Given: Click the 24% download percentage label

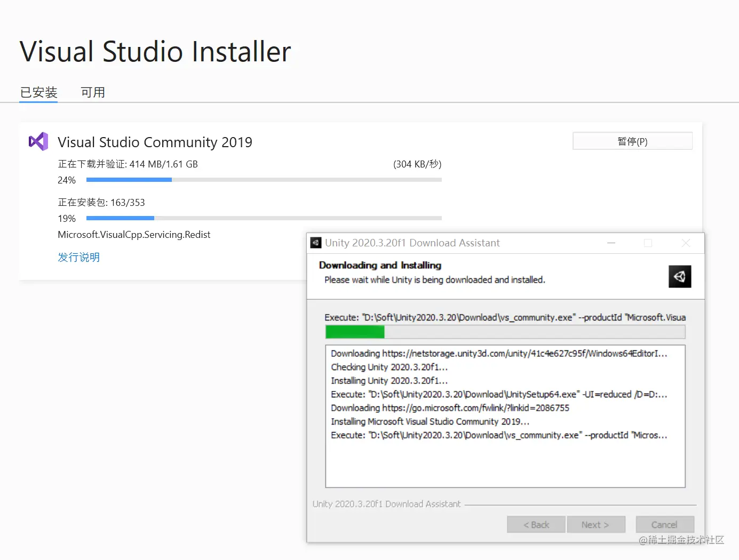Looking at the screenshot, I should (x=67, y=180).
